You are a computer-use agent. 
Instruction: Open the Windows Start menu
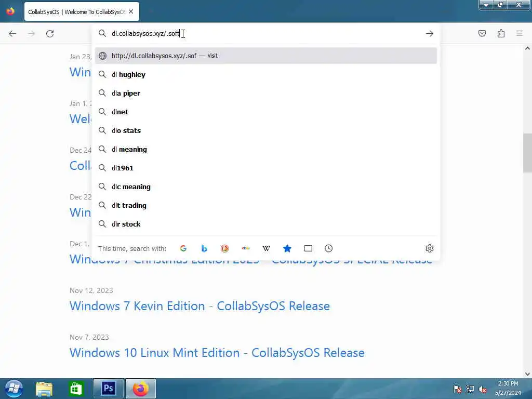point(14,389)
